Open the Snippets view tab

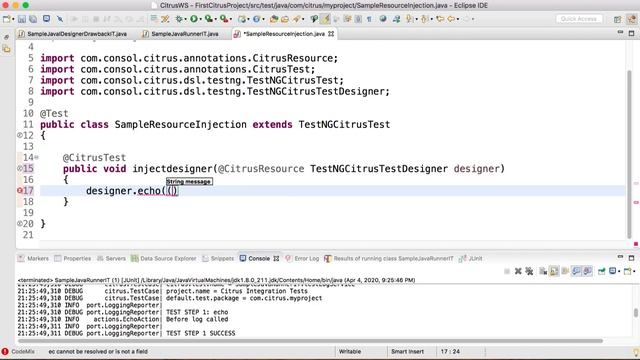coord(218,258)
